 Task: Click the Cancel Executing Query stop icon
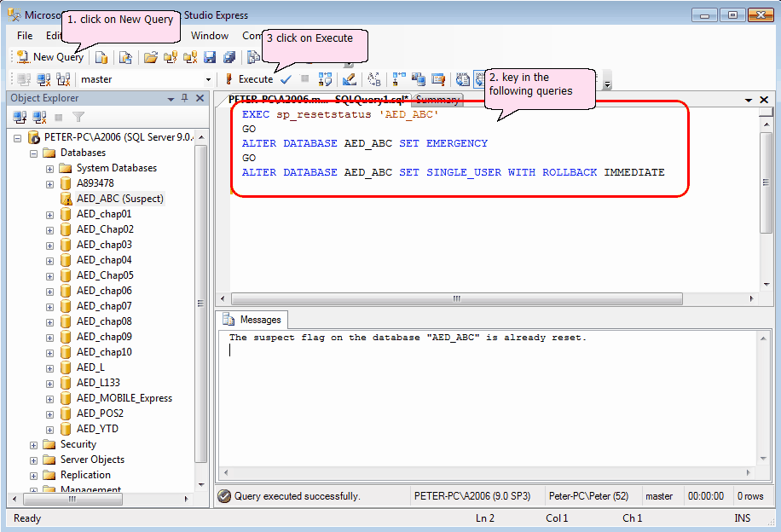pyautogui.click(x=305, y=78)
